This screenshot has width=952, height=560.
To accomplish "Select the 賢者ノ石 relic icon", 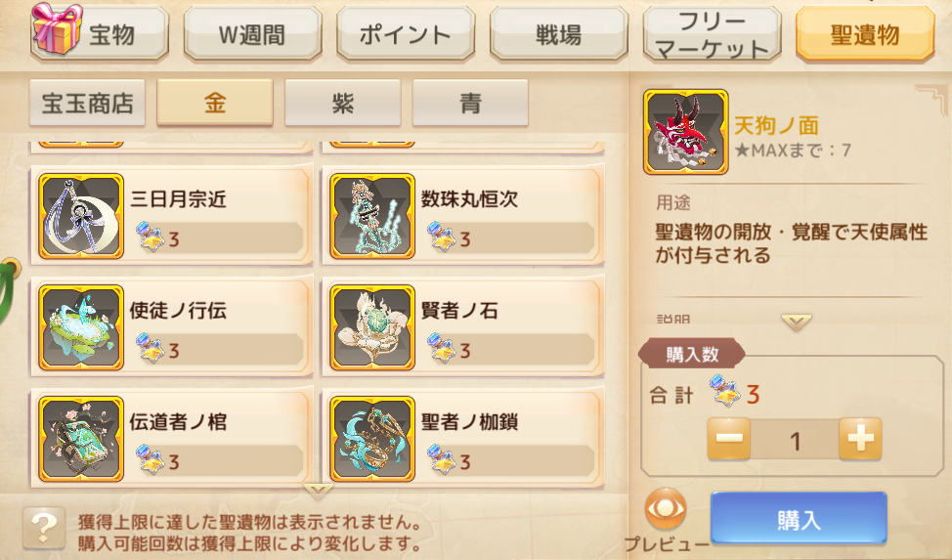I will [x=372, y=327].
